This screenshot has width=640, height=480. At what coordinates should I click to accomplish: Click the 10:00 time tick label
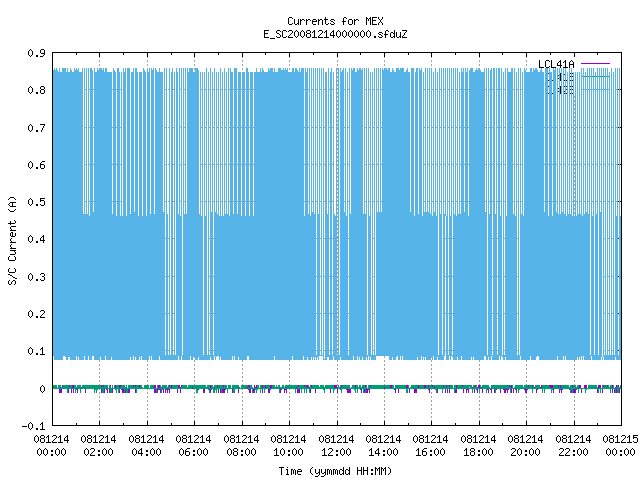point(288,446)
